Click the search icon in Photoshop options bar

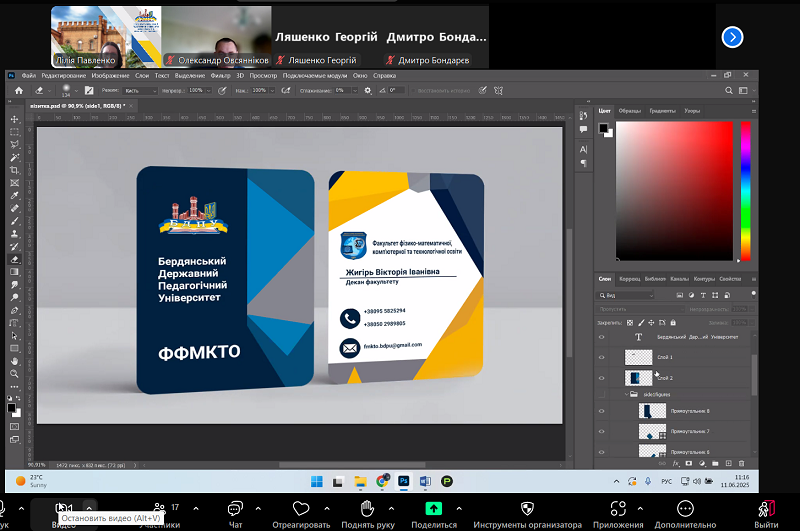(729, 90)
